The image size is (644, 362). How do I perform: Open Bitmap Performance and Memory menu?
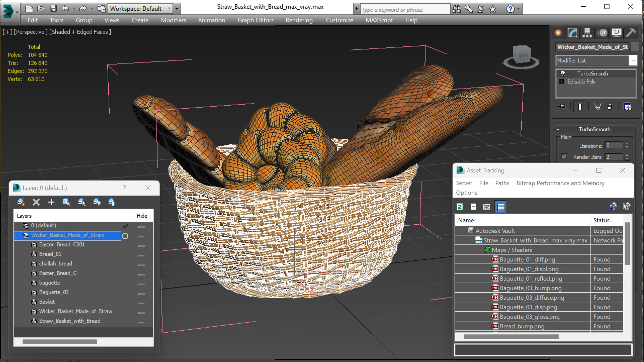[560, 183]
